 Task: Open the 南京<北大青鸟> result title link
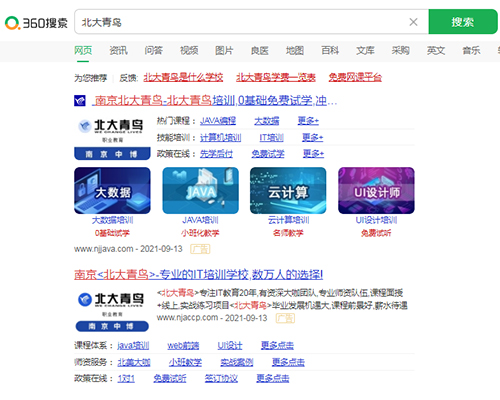(198, 275)
